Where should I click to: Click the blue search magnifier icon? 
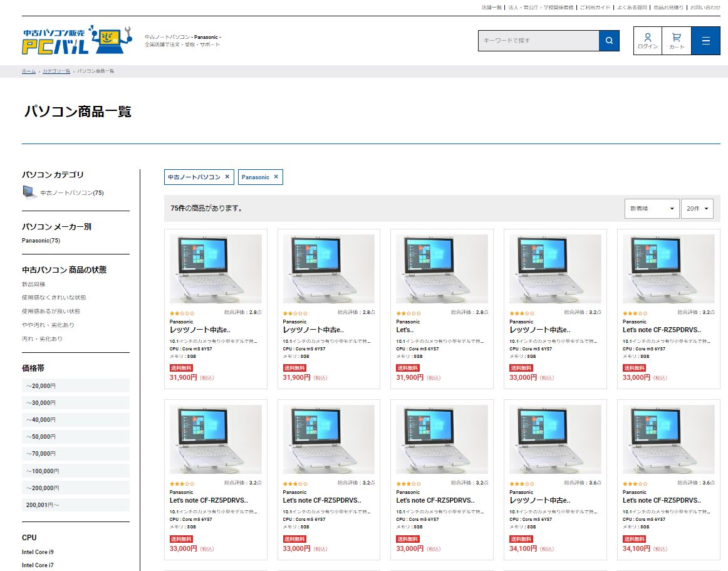tap(609, 40)
